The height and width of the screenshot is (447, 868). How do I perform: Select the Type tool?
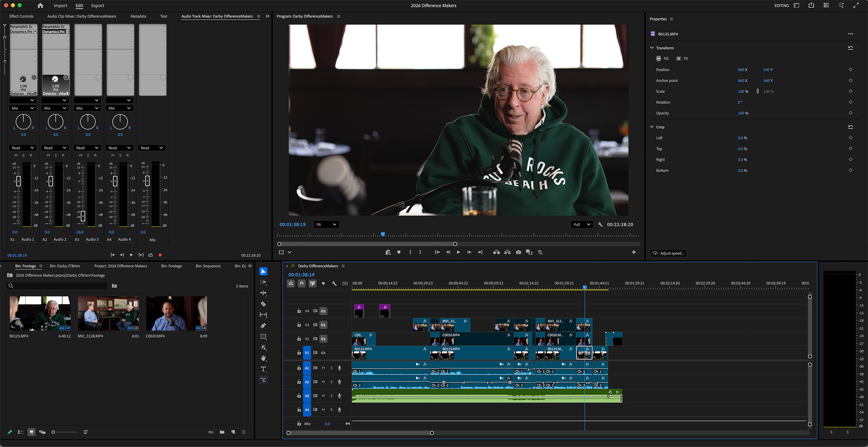click(263, 369)
